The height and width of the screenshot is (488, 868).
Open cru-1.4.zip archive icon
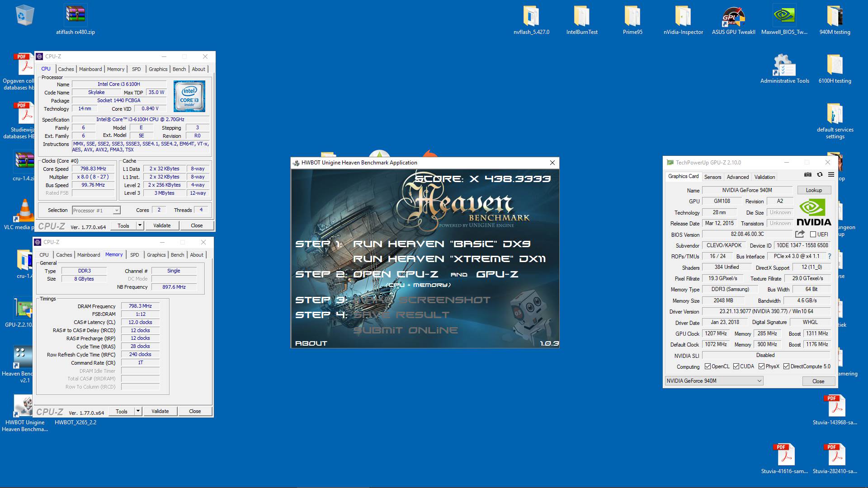pos(23,166)
